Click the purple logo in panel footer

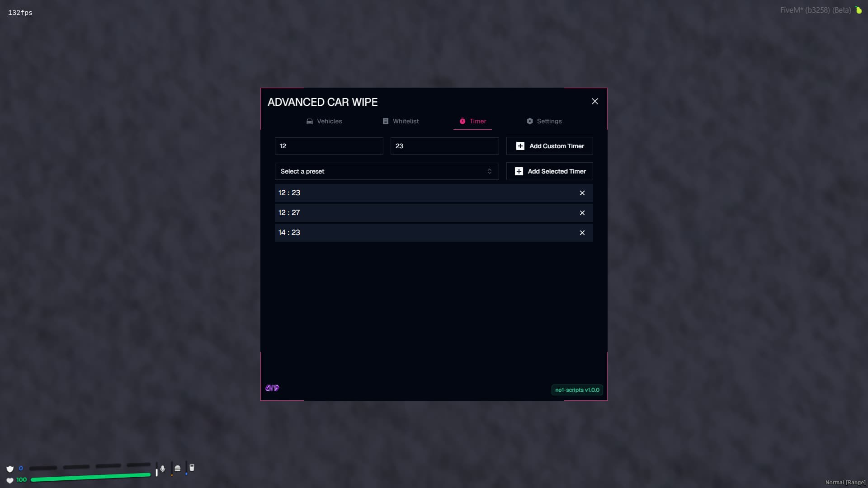click(x=272, y=388)
